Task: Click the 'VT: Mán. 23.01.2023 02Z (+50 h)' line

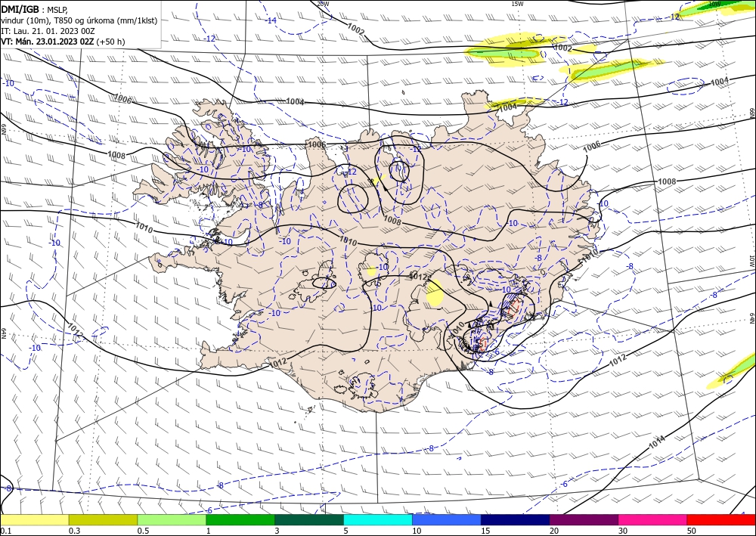Action: (63, 42)
